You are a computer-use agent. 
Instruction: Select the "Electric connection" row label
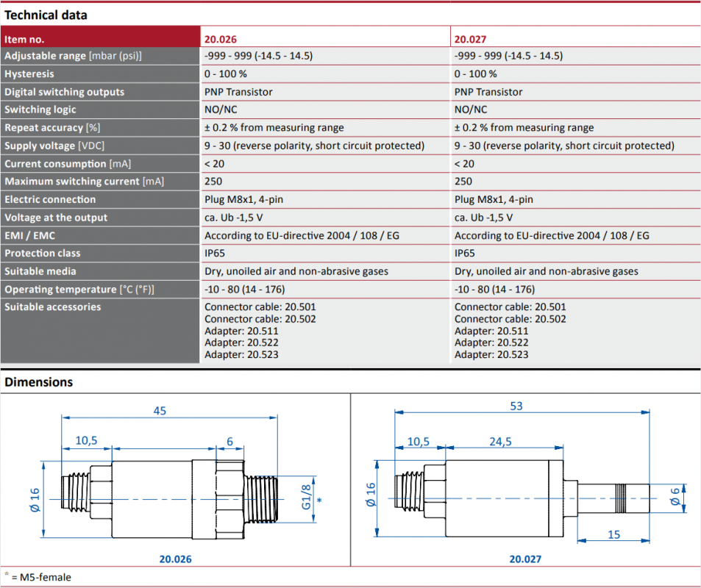100,199
